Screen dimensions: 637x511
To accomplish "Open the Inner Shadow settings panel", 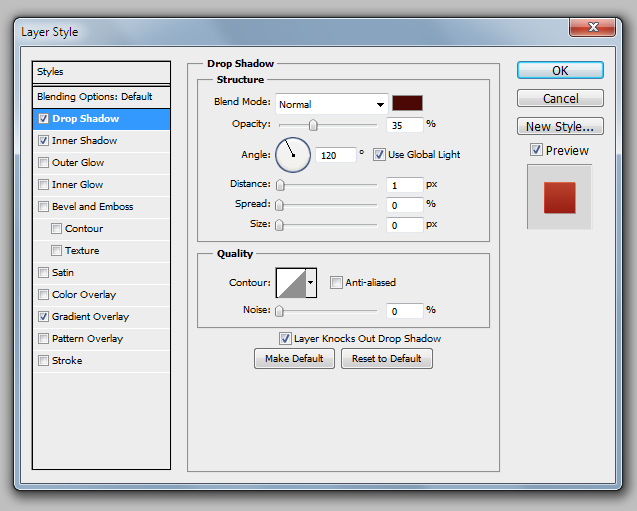I will (x=84, y=141).
